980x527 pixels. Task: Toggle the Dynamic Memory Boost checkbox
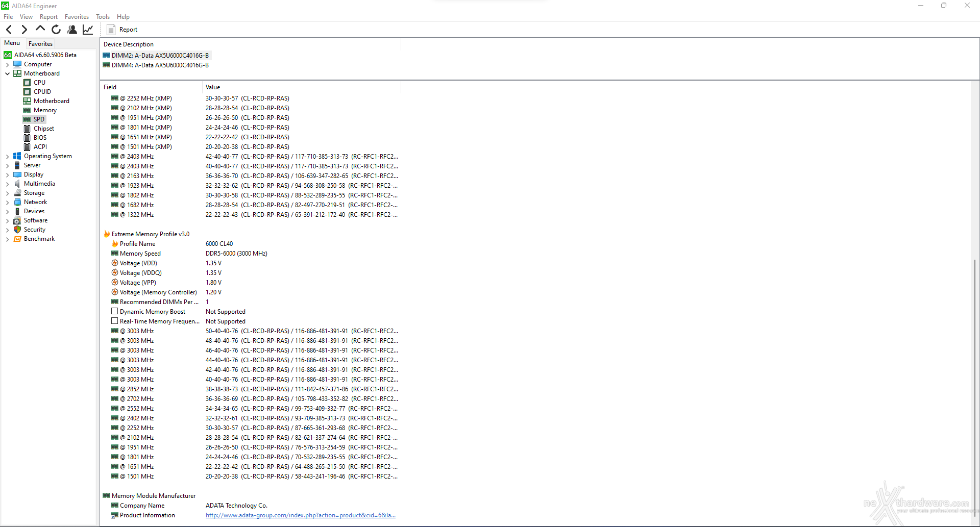115,311
